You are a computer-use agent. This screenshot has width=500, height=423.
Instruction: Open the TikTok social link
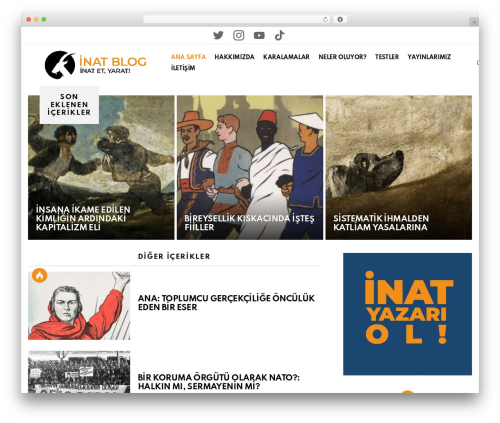[280, 35]
